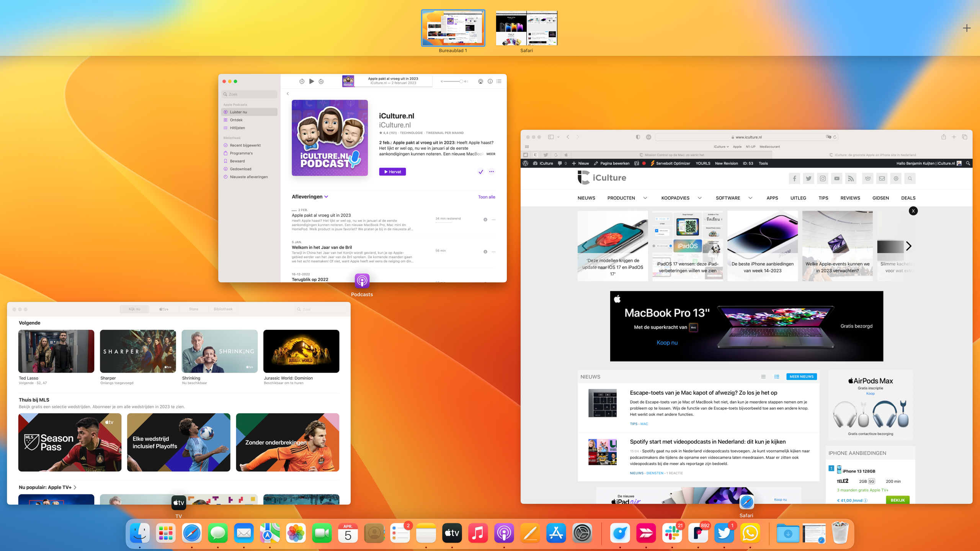Download the 'Apple pakt al vroeg uit' episode
The height and width of the screenshot is (551, 980).
(485, 220)
